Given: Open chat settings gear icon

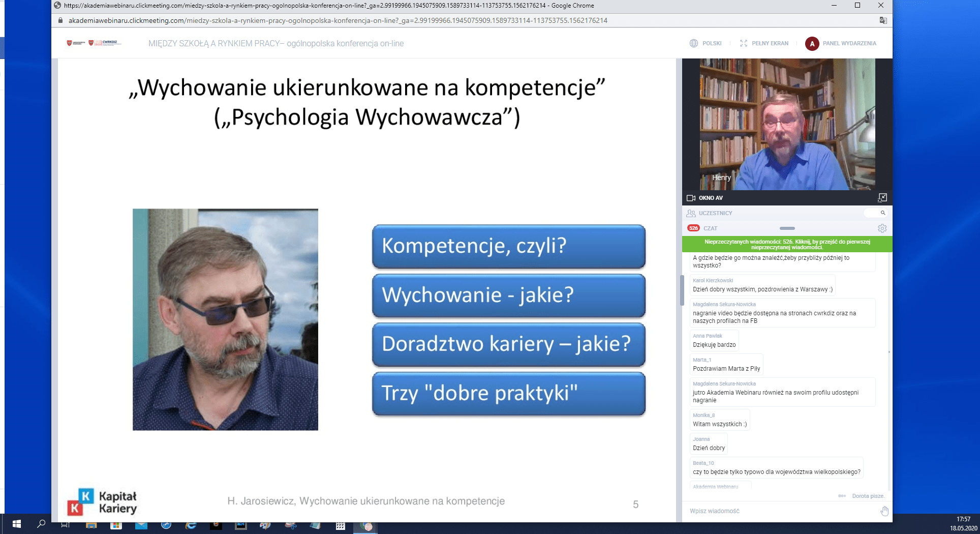Looking at the screenshot, I should pos(882,228).
